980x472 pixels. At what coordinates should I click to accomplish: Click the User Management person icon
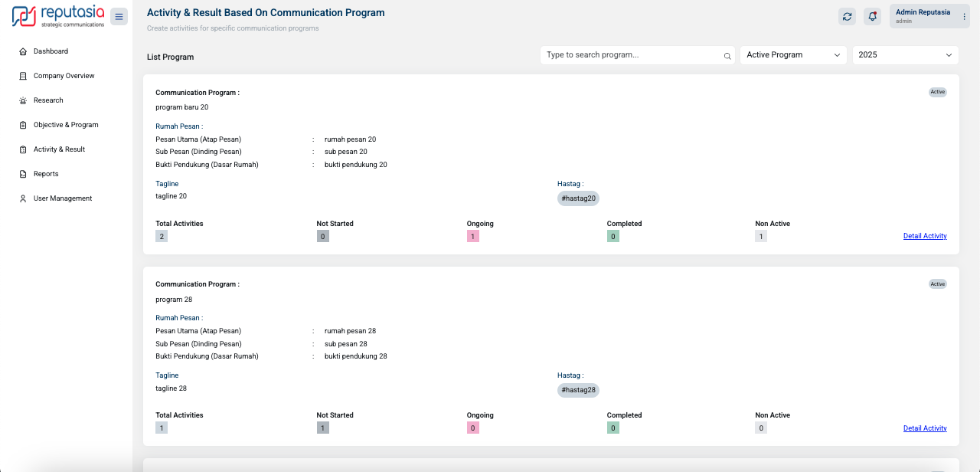(x=23, y=198)
